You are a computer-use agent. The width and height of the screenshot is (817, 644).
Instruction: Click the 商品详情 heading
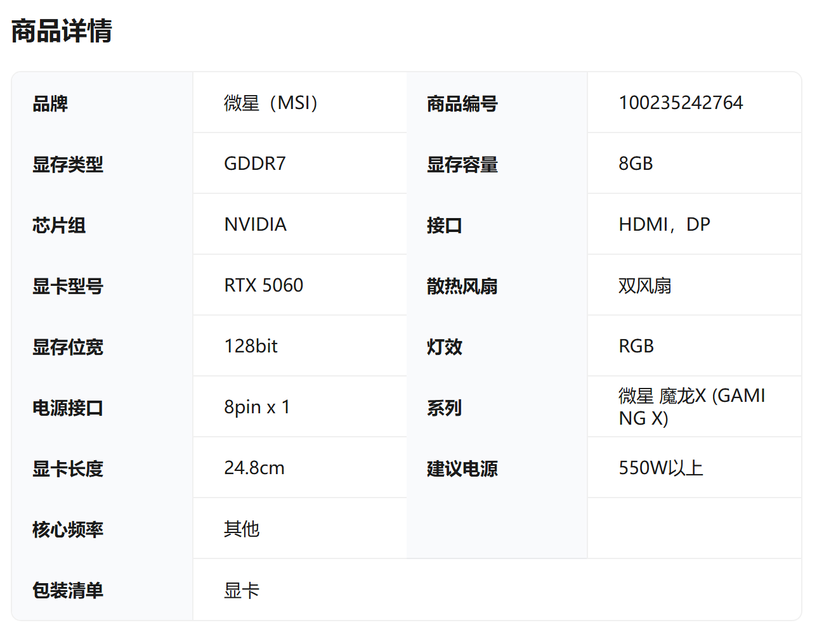[x=62, y=31]
